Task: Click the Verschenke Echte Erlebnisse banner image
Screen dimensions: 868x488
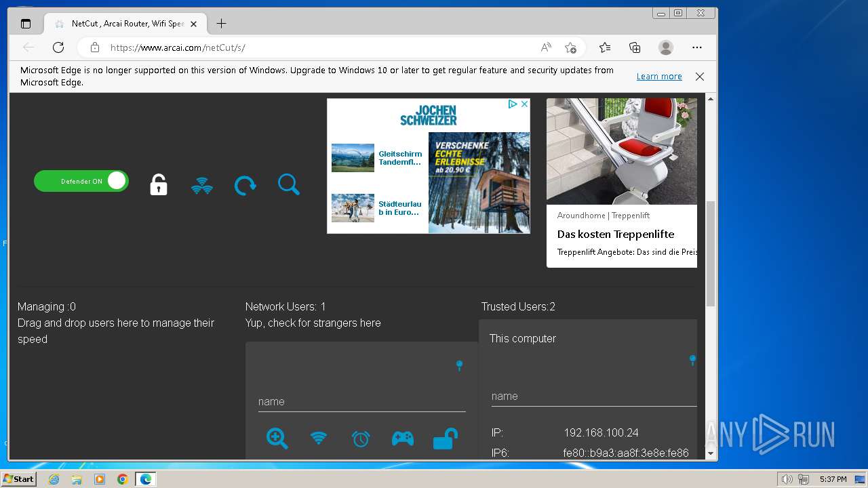Action: point(479,182)
